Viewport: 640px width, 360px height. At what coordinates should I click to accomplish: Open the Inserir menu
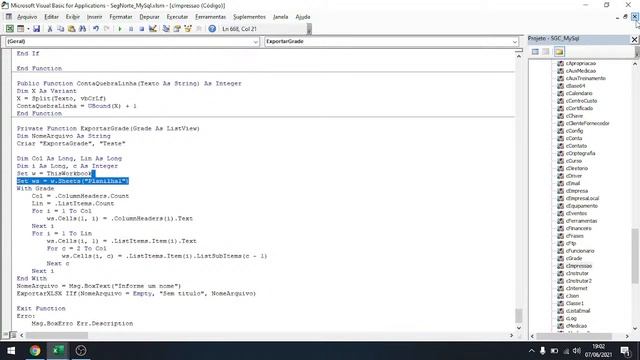tap(94, 17)
